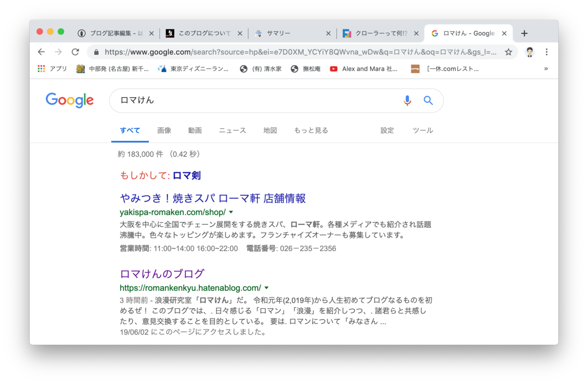Reload the current page
This screenshot has width=588, height=384.
75,52
